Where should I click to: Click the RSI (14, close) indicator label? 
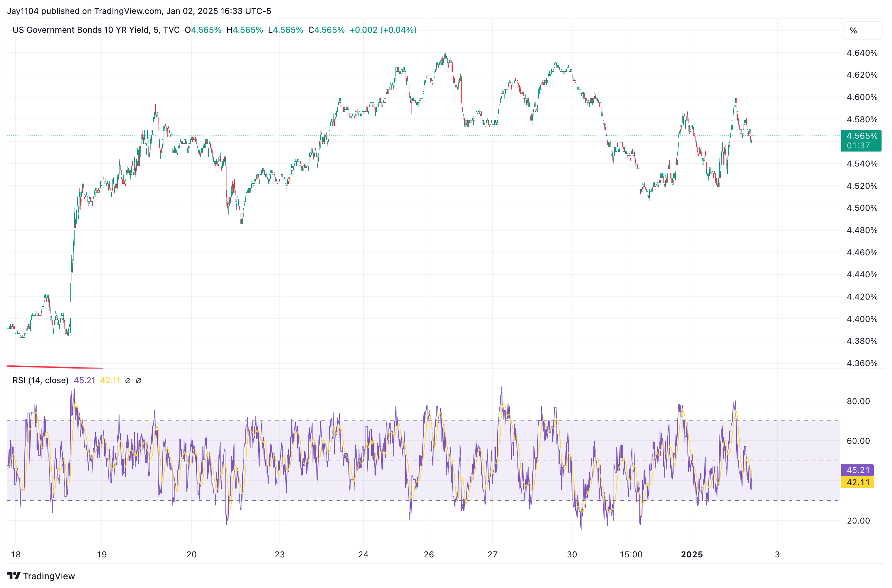point(40,381)
